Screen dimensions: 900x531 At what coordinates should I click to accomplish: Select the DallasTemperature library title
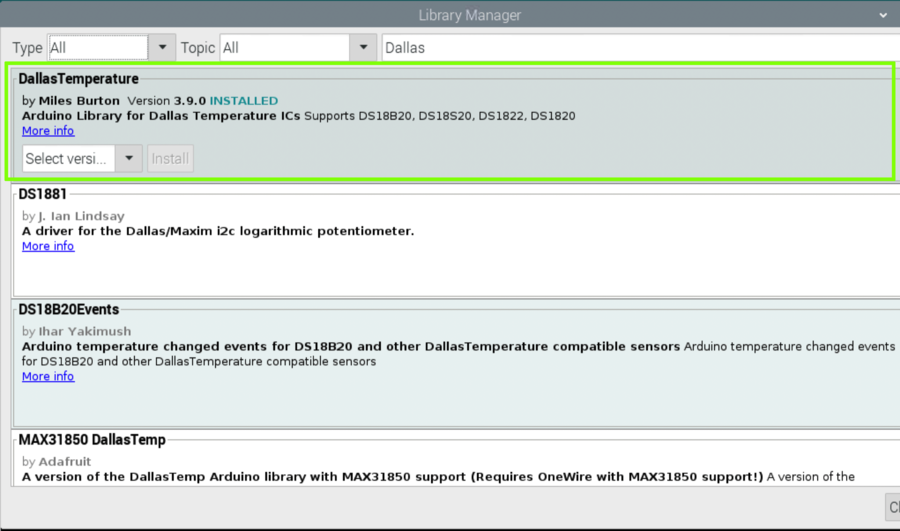[79, 79]
